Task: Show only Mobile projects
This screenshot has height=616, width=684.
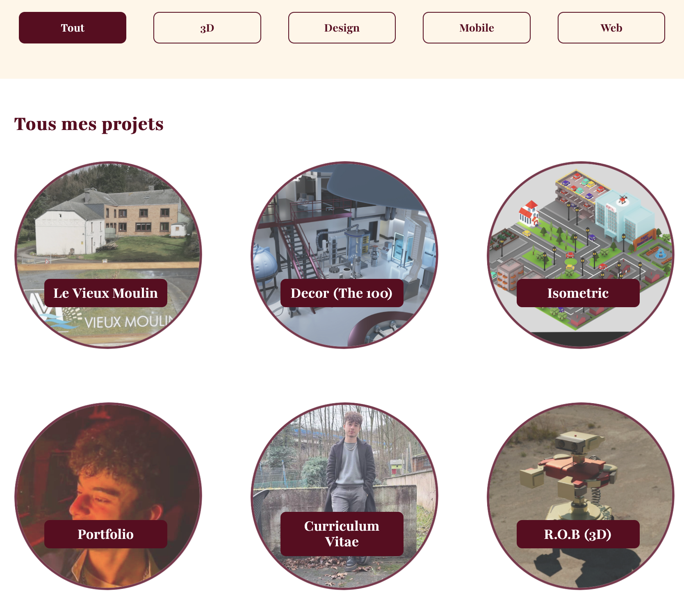Action: (477, 27)
